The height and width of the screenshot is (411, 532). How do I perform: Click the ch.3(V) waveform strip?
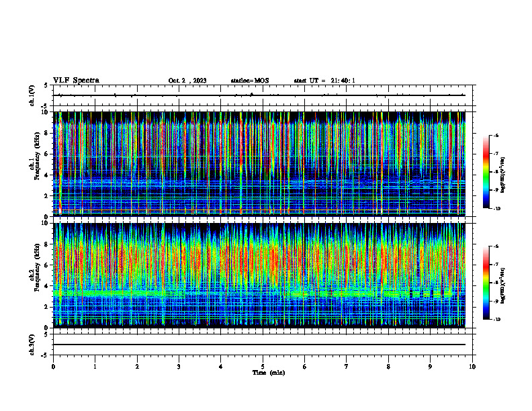[x=263, y=345]
